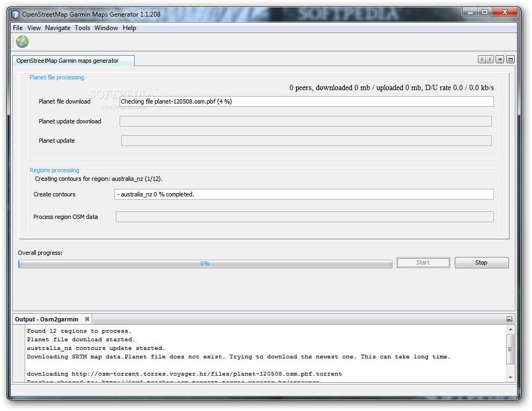Maximize the editor tab area
532x411 pixels.
point(511,60)
